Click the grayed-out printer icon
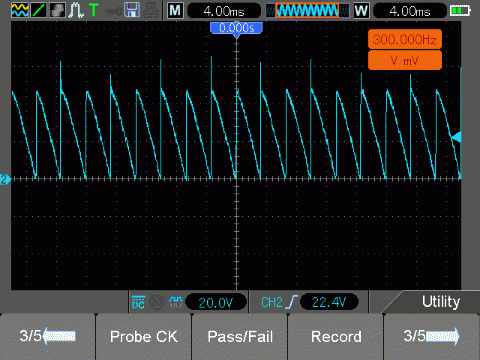 coord(151,10)
